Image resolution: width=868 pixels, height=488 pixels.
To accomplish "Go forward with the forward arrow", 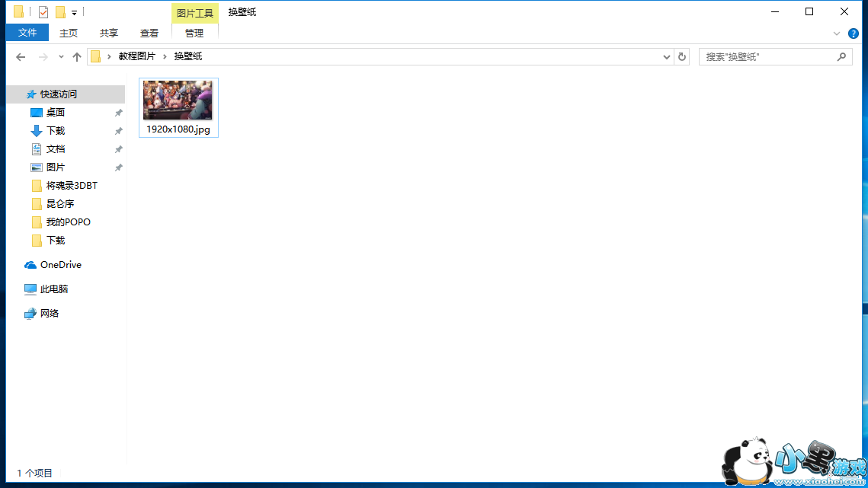I will coord(43,56).
